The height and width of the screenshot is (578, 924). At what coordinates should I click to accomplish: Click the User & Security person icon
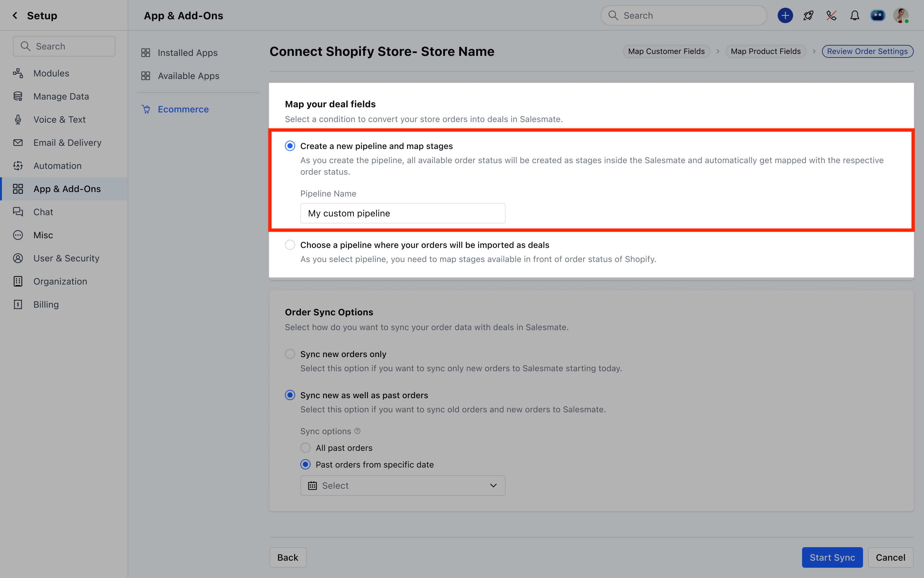[18, 258]
